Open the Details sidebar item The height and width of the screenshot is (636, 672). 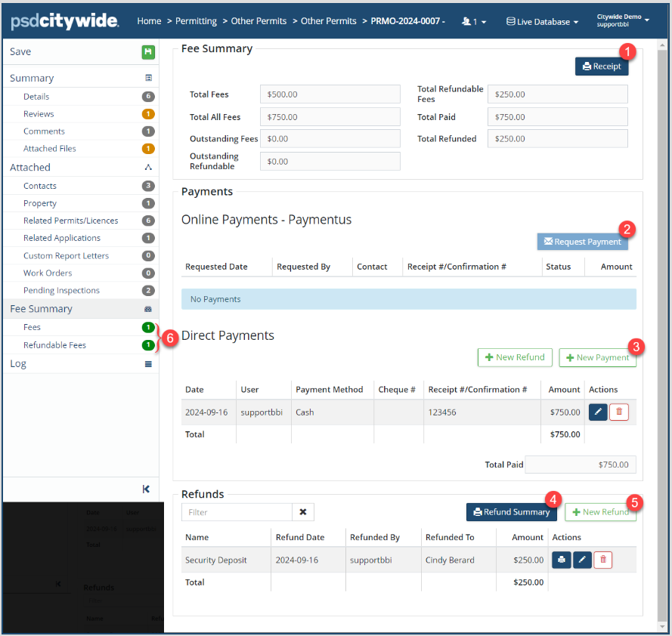[36, 97]
